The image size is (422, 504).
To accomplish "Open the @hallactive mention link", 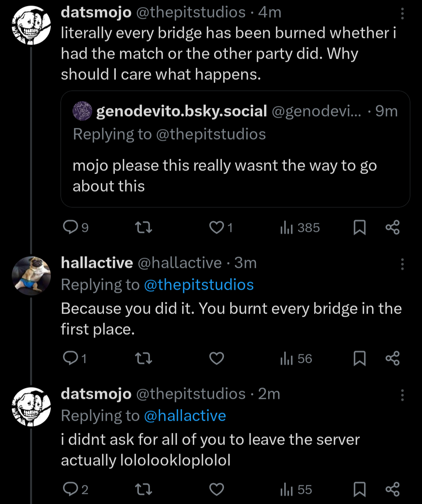I will pyautogui.click(x=185, y=416).
